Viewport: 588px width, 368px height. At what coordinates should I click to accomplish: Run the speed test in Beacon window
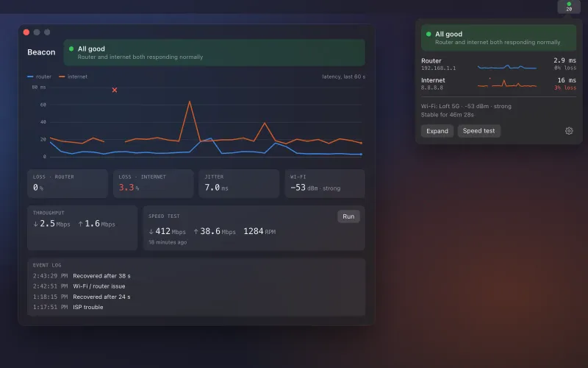click(348, 216)
